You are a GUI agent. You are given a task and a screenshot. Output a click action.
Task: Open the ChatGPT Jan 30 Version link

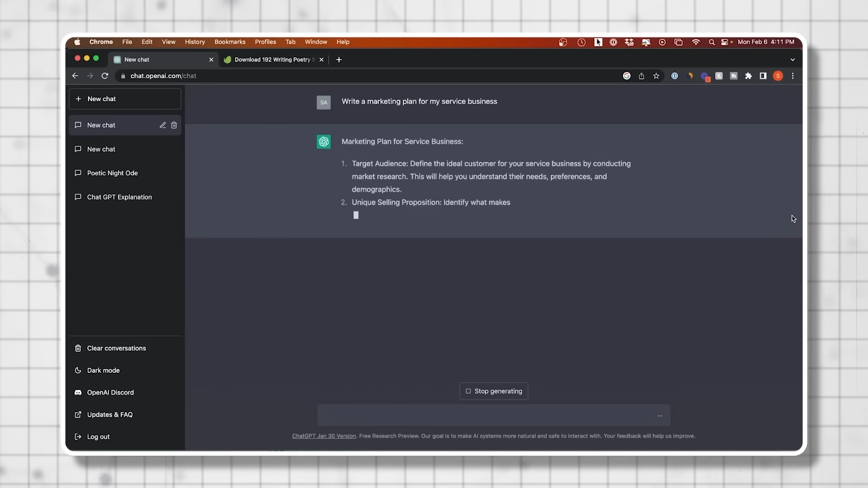coord(324,436)
